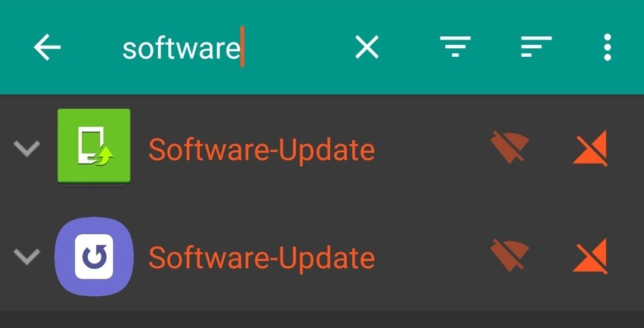Screen dimensions: 644x328
Task: Tap the green Software-Update app icon
Action: pos(94,146)
